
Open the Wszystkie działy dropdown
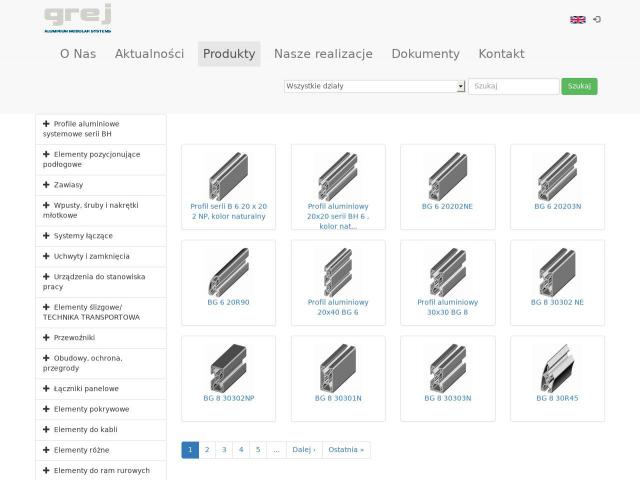pos(374,86)
